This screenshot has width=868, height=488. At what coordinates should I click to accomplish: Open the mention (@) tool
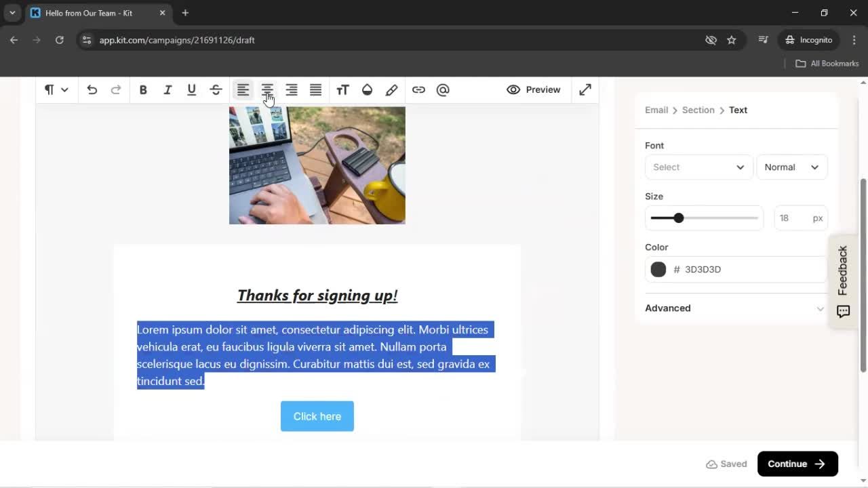443,89
